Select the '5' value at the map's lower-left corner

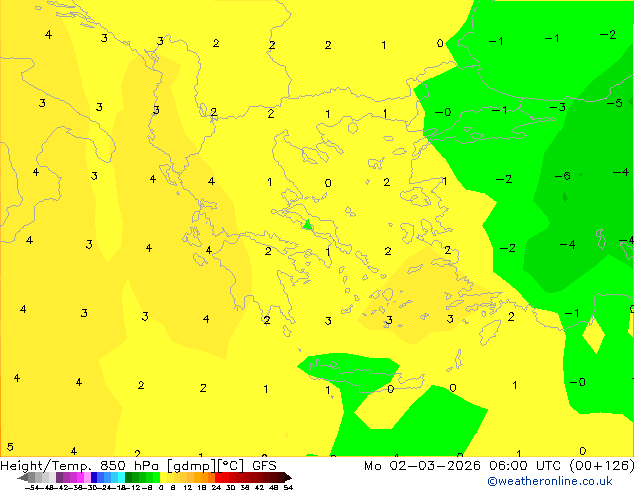(10, 447)
